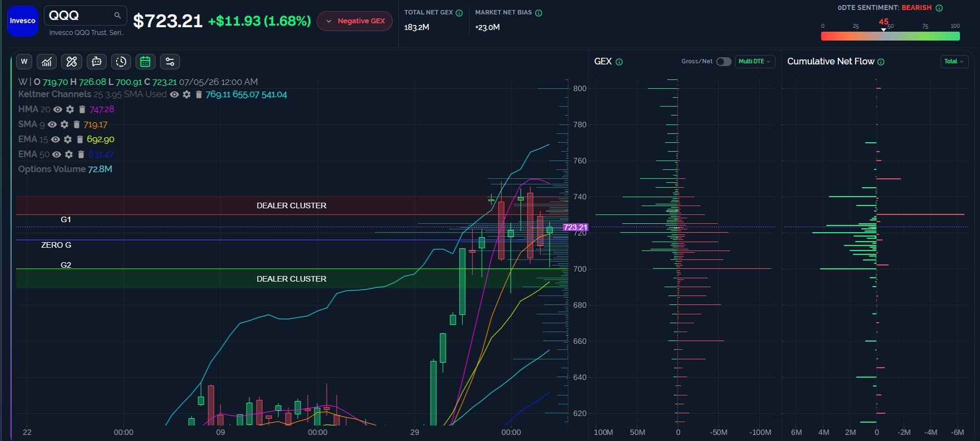The image size is (980, 441).
Task: Open SMA 9 settings gear
Action: pos(64,124)
